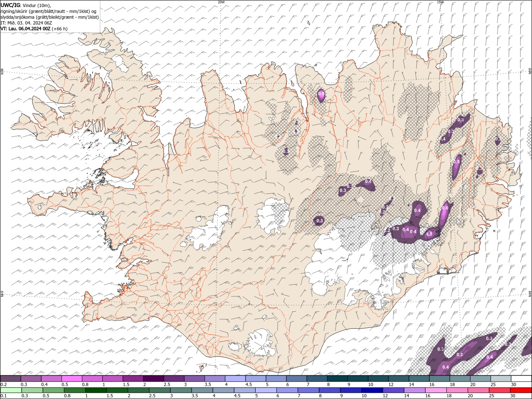The image size is (532, 399).
Task: Click the white 30 swatch in upper legend
Action: tap(521, 379)
